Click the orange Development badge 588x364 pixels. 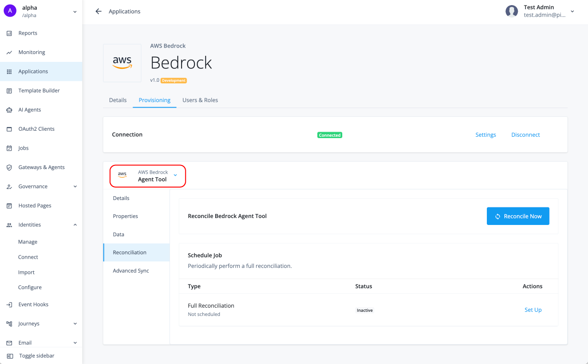(x=174, y=80)
